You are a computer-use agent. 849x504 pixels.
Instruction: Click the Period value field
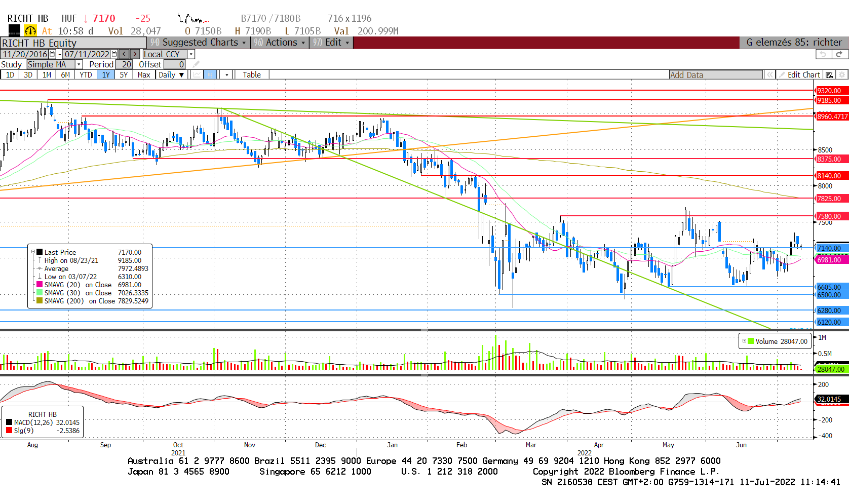(x=124, y=64)
